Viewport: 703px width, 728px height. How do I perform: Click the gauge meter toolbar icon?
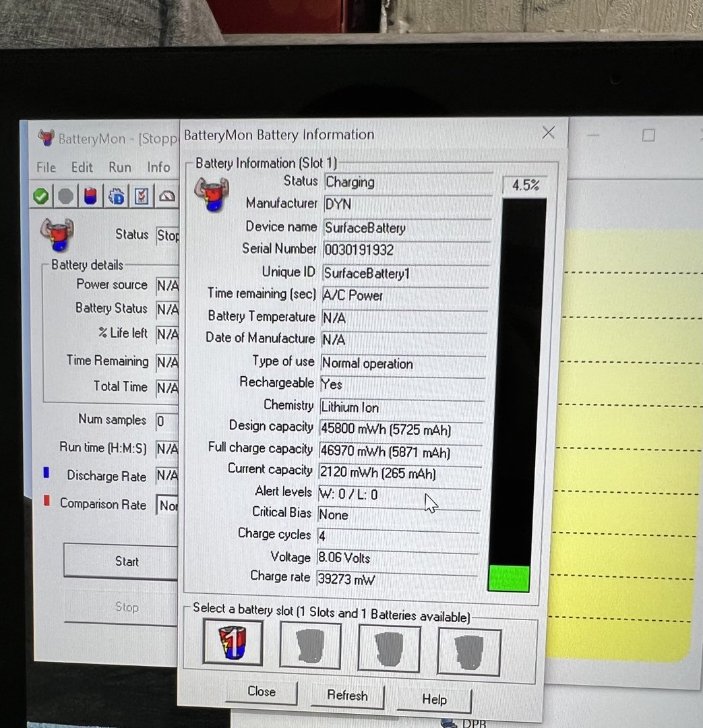coord(166,196)
